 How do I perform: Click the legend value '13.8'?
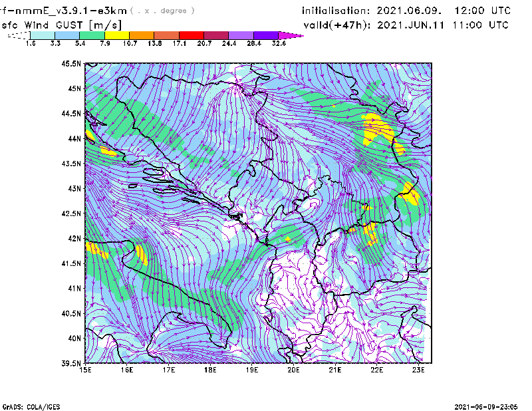click(x=155, y=43)
